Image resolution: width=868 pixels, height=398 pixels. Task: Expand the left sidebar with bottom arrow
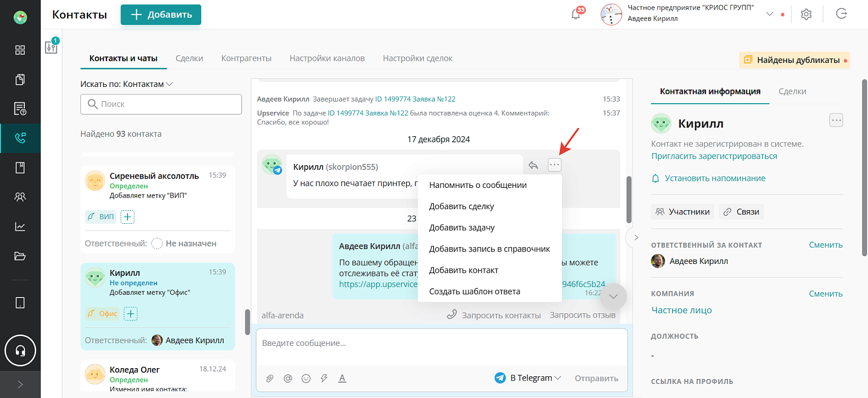(20, 384)
